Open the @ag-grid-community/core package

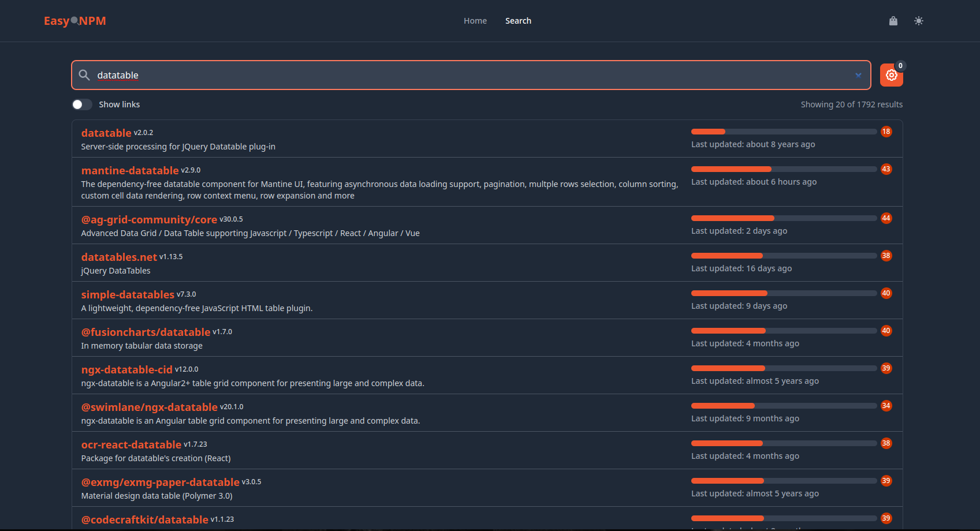tap(149, 219)
